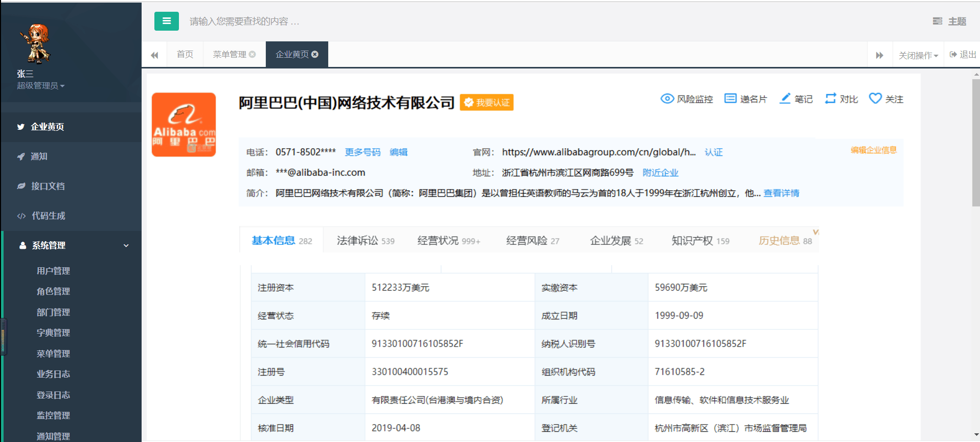980x442 pixels.
Task: Click the Alibaba company logo
Action: (184, 124)
